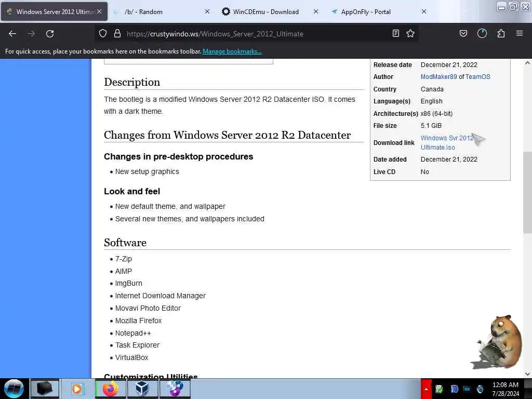Open the TeamOS link
This screenshot has width=532, height=399.
coord(478,77)
